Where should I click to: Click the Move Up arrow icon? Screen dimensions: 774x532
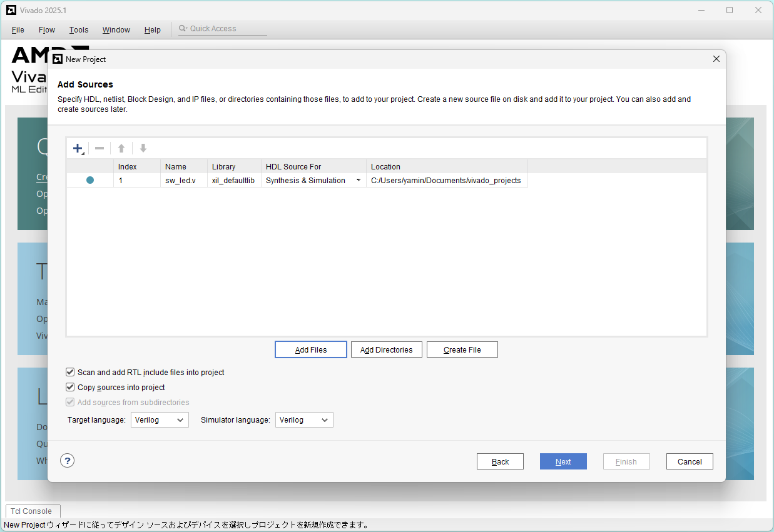pos(121,148)
